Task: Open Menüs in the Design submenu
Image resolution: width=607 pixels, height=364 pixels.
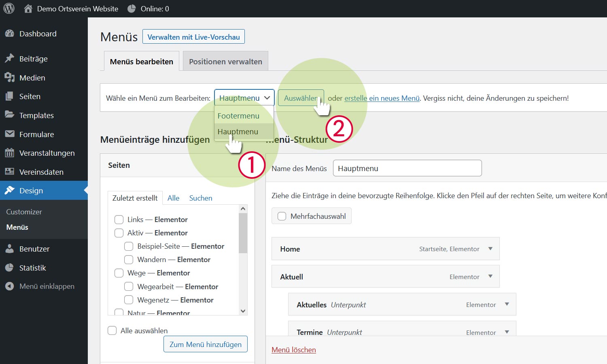Action: coord(17,227)
